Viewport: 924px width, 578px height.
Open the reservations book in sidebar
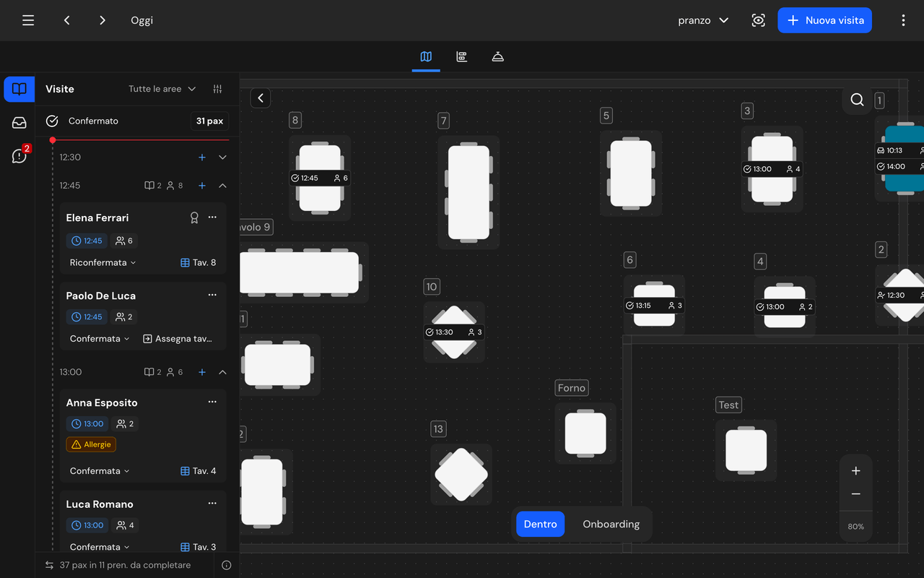click(x=19, y=89)
